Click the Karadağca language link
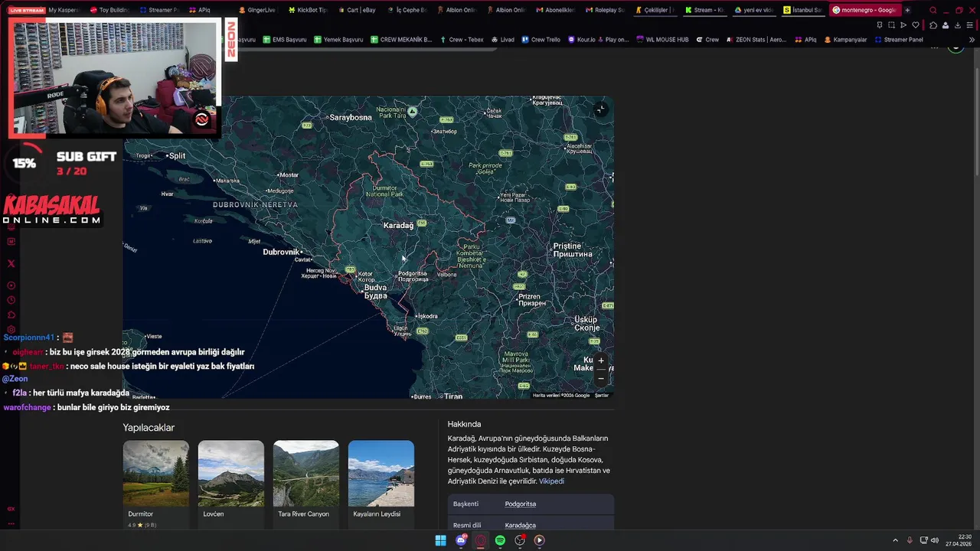The width and height of the screenshot is (980, 551). tap(521, 526)
